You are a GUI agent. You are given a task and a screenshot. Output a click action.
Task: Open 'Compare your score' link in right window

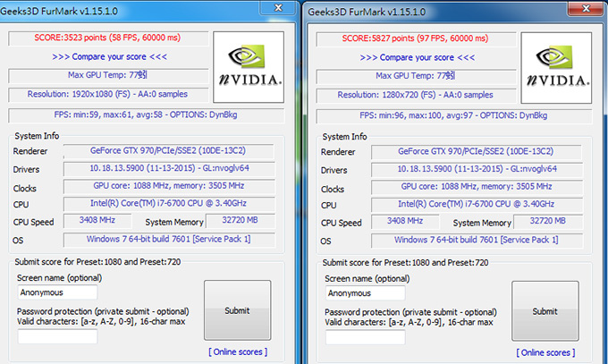(x=418, y=57)
